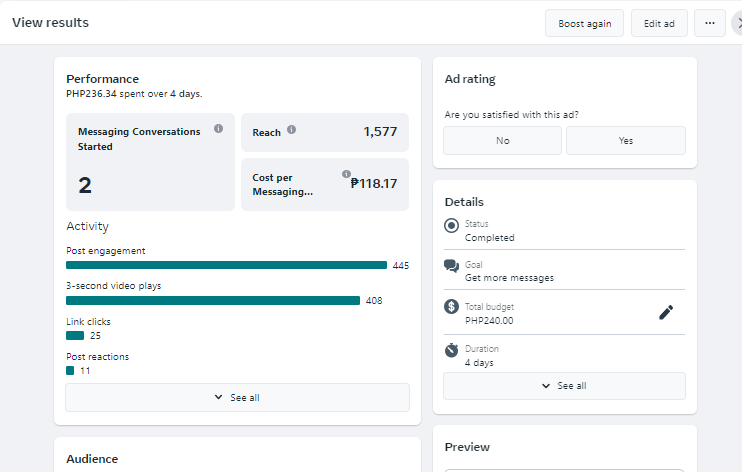Viewport: 742px width, 472px height.
Task: Expand See all under Details
Action: (564, 386)
